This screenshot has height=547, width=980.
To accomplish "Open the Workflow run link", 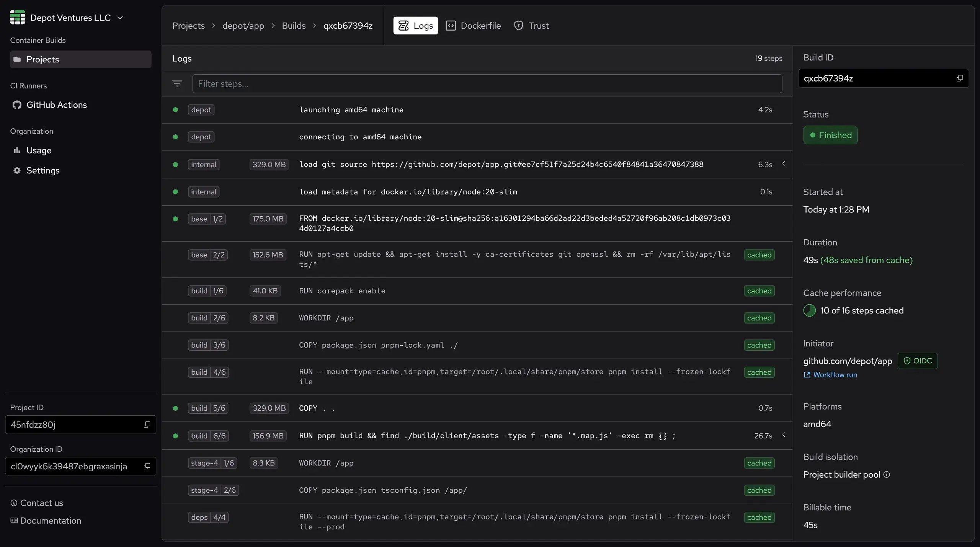I will click(835, 375).
